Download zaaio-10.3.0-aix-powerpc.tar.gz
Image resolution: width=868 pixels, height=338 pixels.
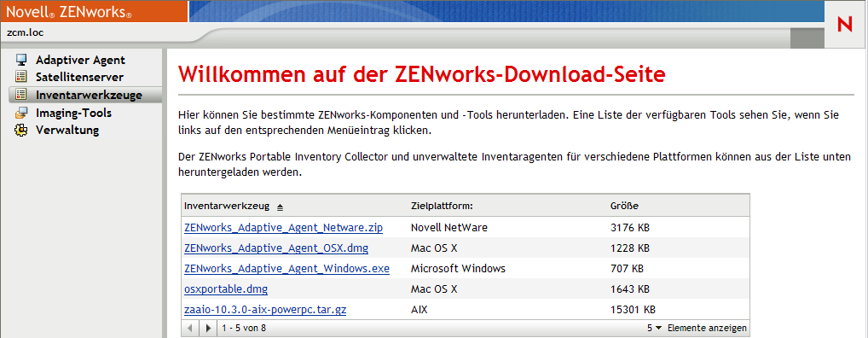(x=265, y=309)
